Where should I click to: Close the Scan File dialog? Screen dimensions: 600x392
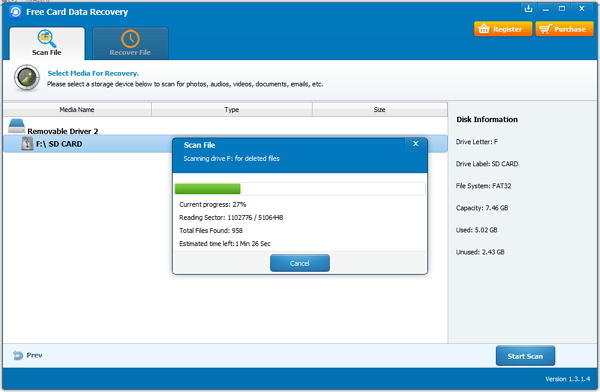click(x=416, y=144)
